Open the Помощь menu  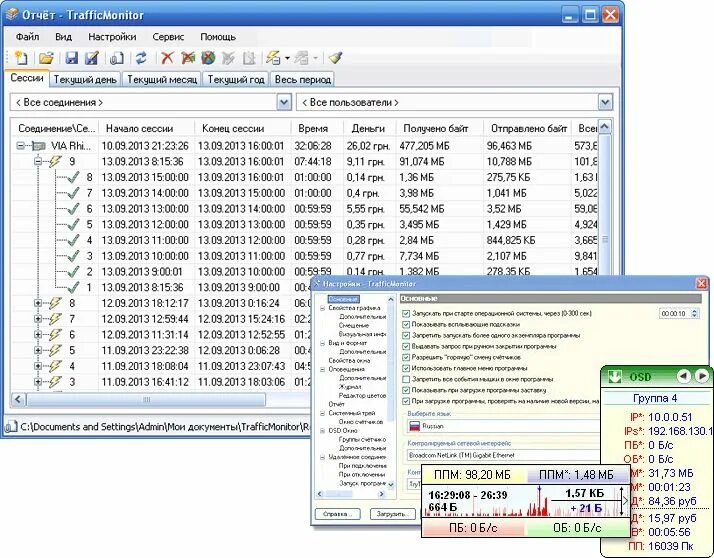pos(218,37)
